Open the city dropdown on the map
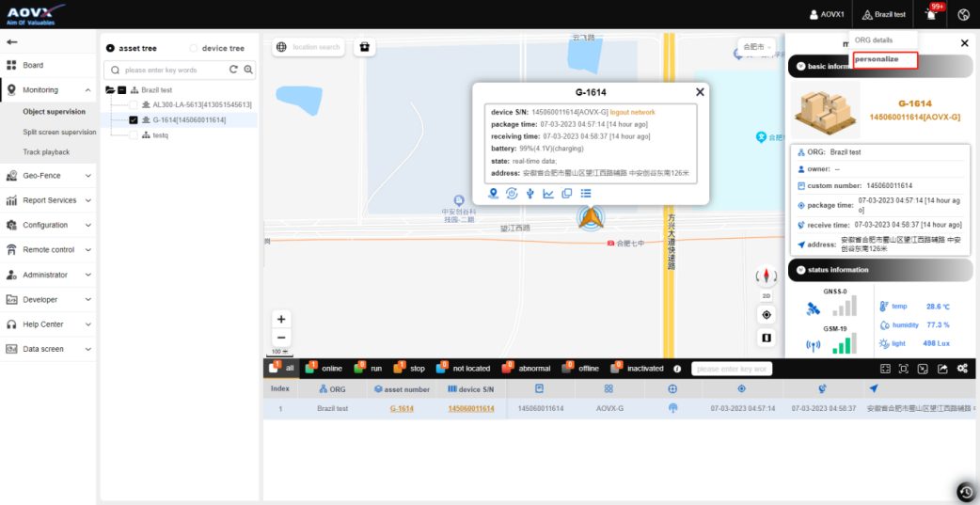 pyautogui.click(x=756, y=47)
